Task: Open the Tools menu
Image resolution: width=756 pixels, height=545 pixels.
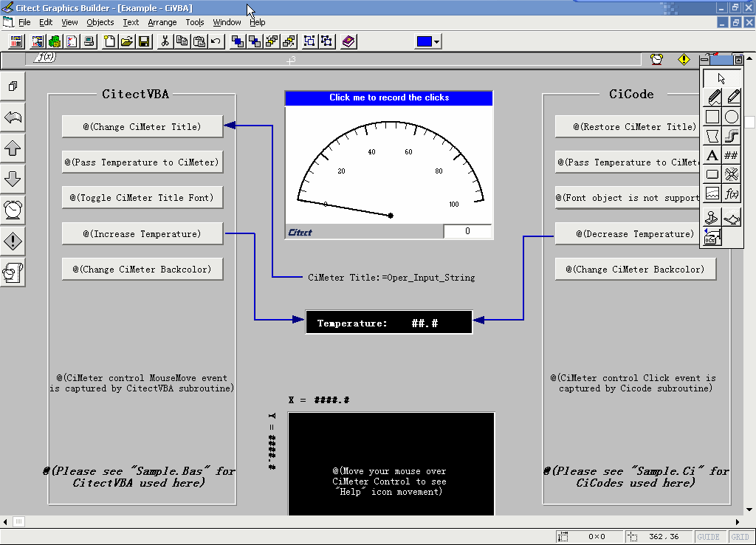Action: pos(195,22)
